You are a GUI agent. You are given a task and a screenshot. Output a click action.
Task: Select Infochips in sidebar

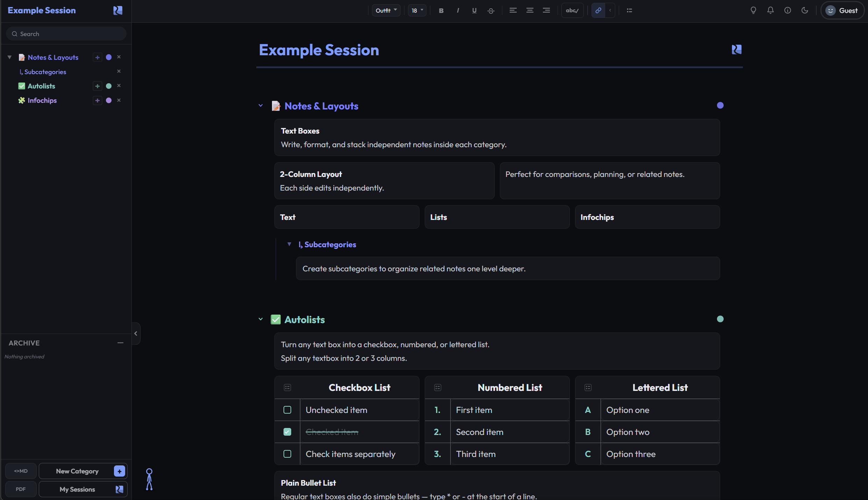(42, 100)
